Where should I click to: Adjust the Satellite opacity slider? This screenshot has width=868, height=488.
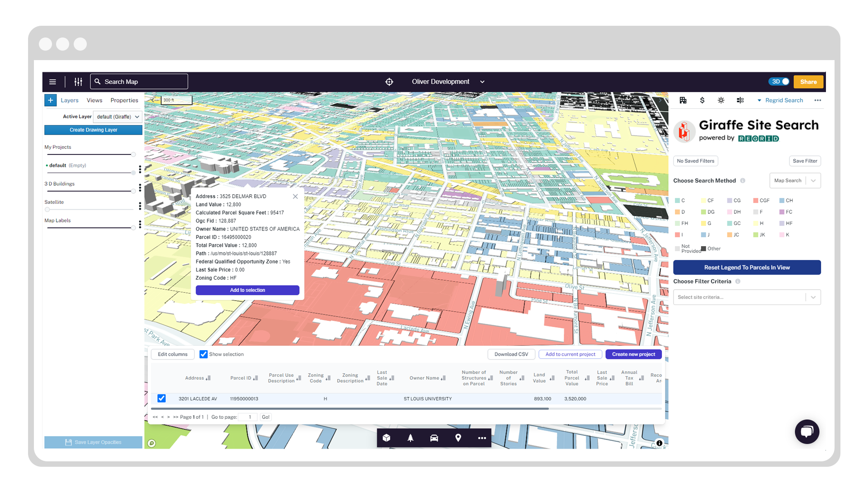(x=47, y=210)
